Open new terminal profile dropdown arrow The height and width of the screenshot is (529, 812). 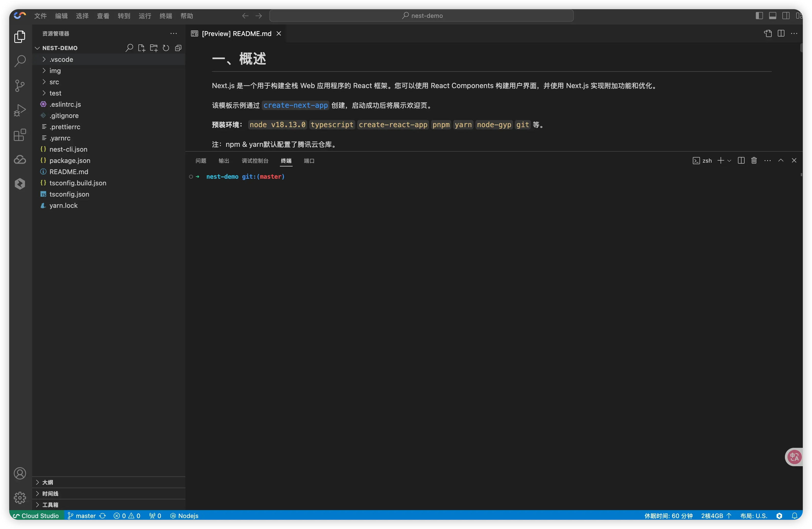(x=730, y=161)
